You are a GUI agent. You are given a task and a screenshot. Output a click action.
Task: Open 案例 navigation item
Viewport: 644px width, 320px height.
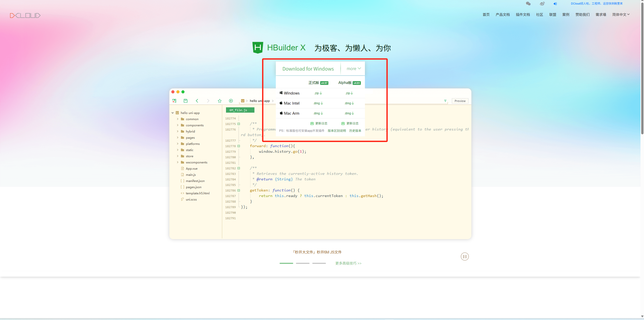click(x=566, y=15)
